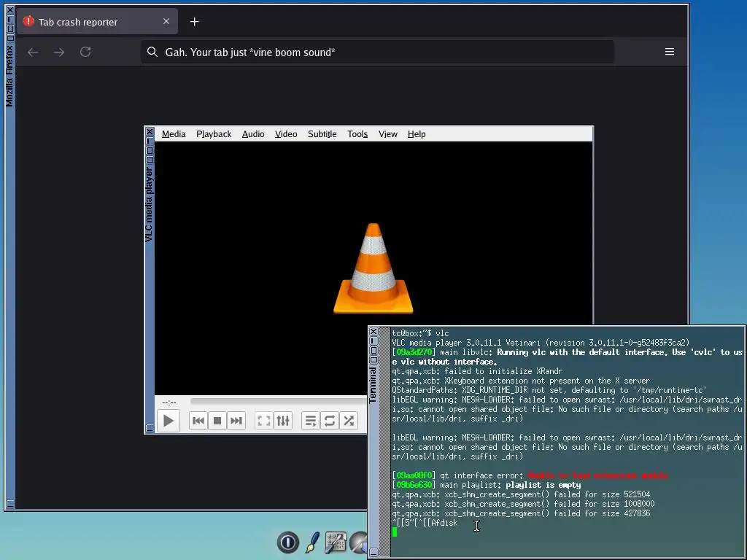747x560 pixels.
Task: Skip to next media in VLC
Action: click(x=236, y=421)
